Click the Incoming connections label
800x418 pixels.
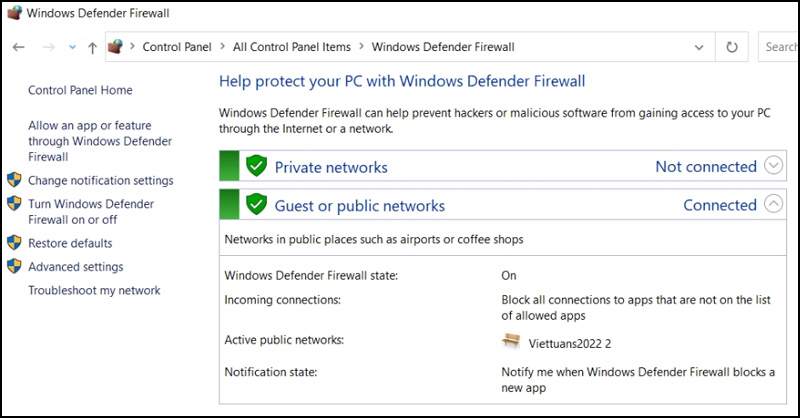coord(282,300)
